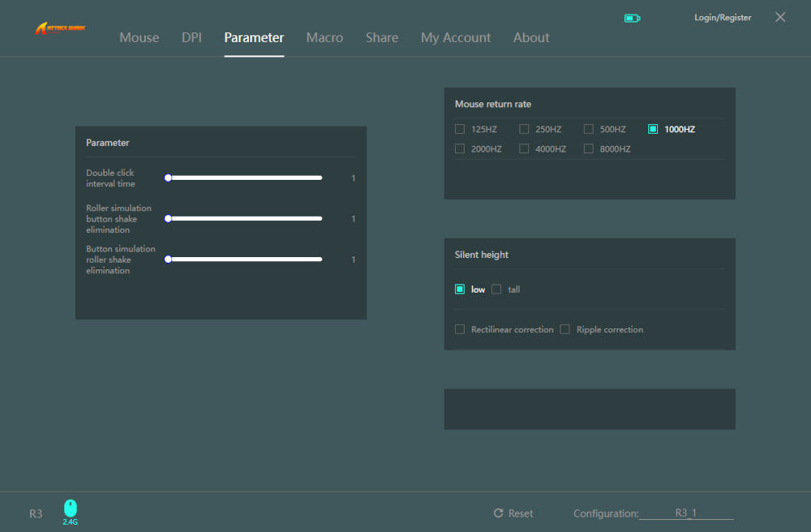Toggle Rectilinear correction checkbox
This screenshot has width=811, height=532.
pyautogui.click(x=460, y=330)
